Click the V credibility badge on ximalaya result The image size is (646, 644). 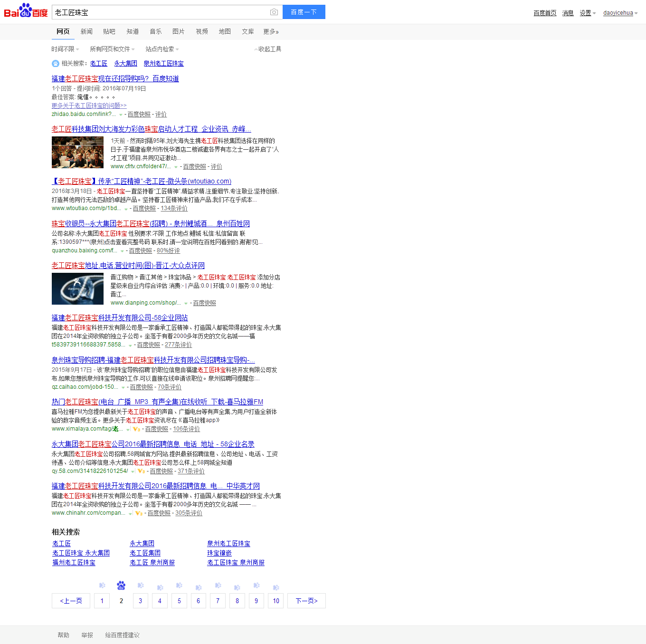136,429
